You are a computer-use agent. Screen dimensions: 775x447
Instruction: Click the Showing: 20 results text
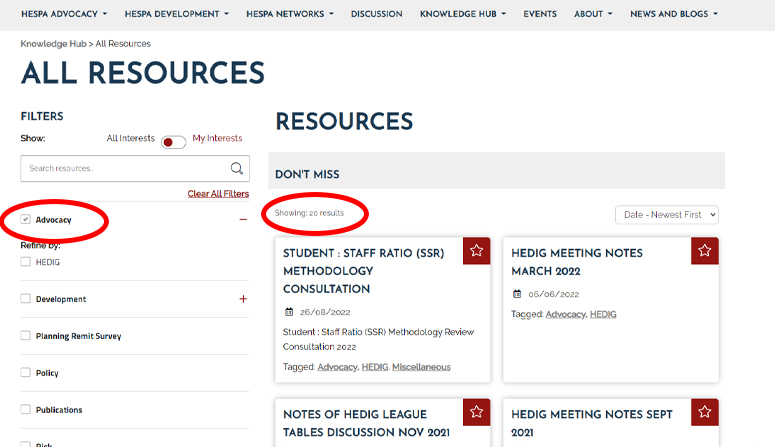[x=309, y=213]
